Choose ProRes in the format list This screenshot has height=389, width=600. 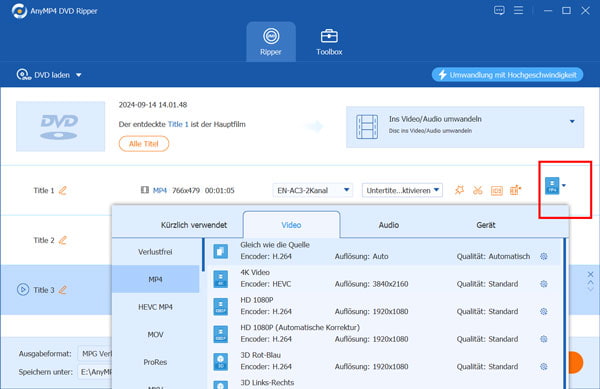click(x=155, y=362)
